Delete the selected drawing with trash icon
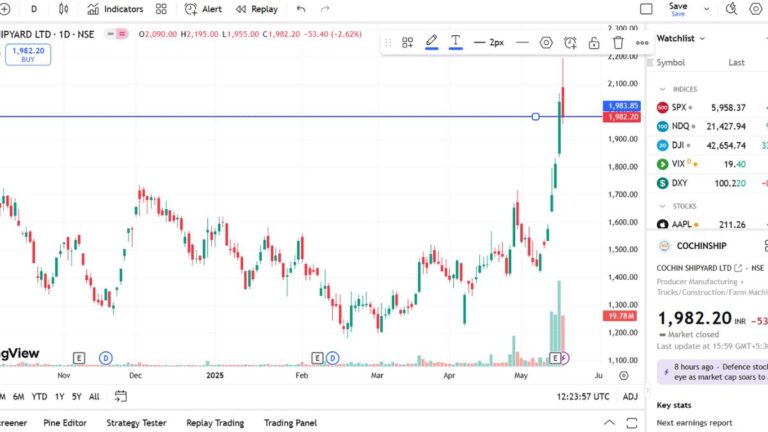Image resolution: width=768 pixels, height=432 pixels. (x=618, y=43)
